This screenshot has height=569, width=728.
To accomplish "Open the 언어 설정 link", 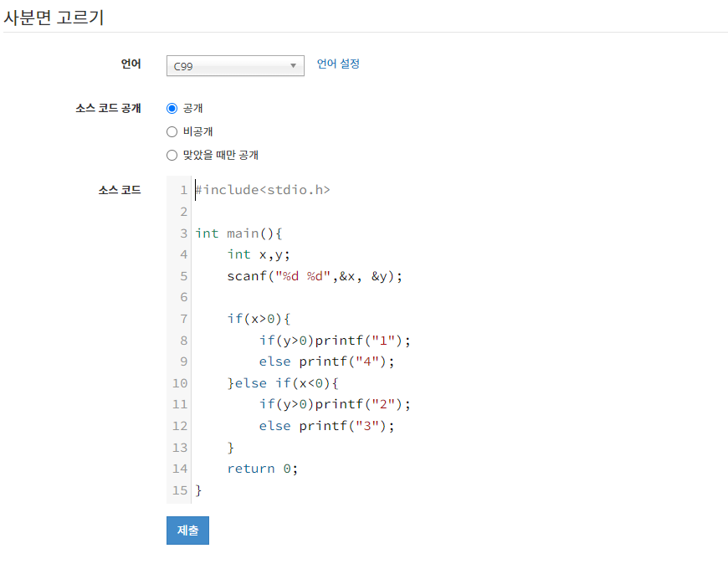I will click(x=338, y=64).
